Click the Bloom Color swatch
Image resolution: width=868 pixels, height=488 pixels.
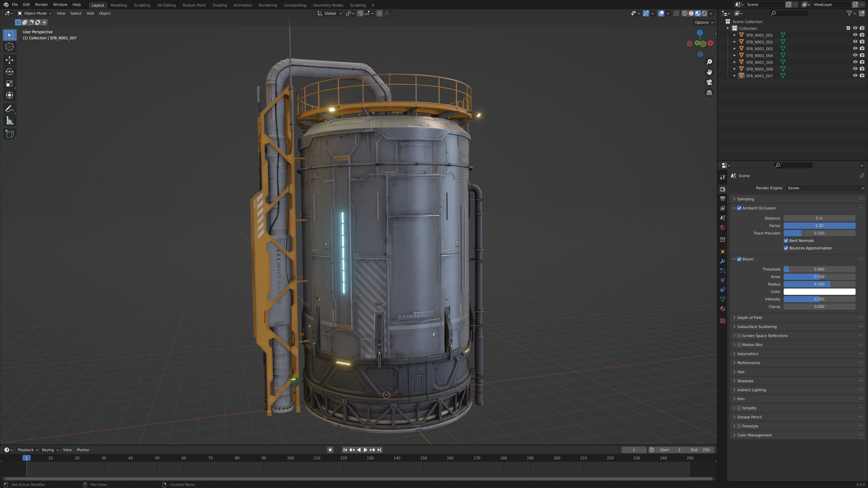[819, 292]
